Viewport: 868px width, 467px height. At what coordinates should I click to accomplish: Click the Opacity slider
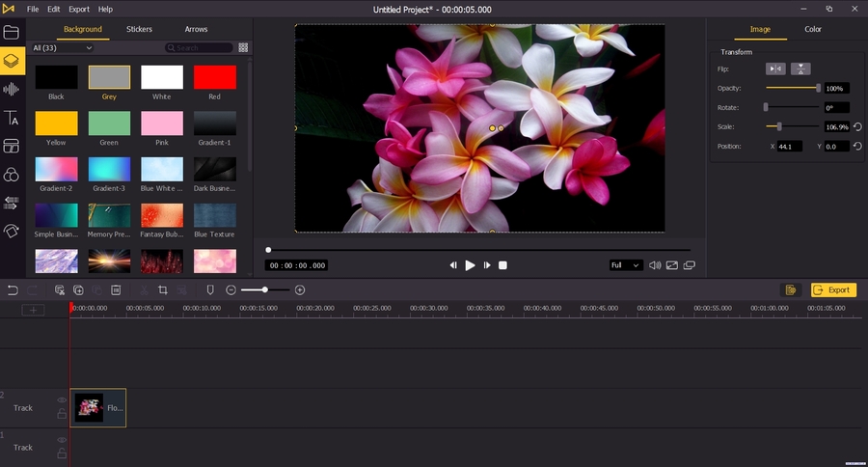coord(792,88)
